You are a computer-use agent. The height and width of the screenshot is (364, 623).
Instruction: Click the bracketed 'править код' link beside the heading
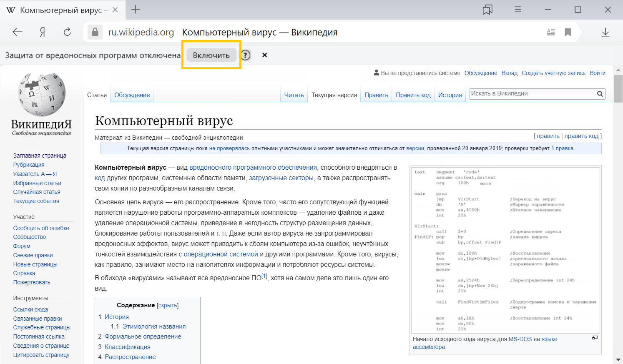581,136
